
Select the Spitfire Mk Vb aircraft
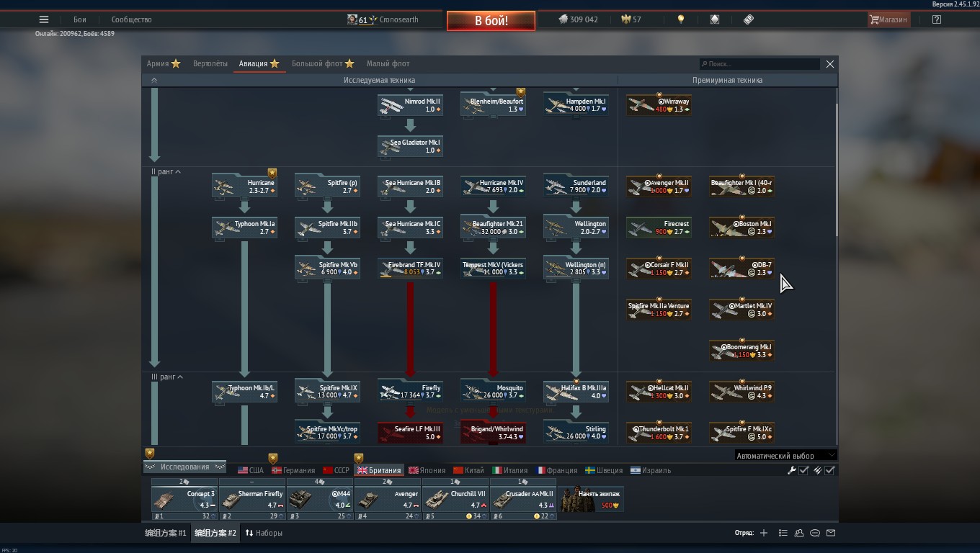[328, 269]
